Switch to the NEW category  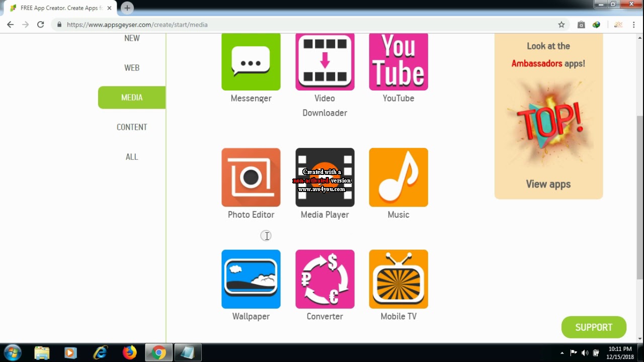point(132,38)
